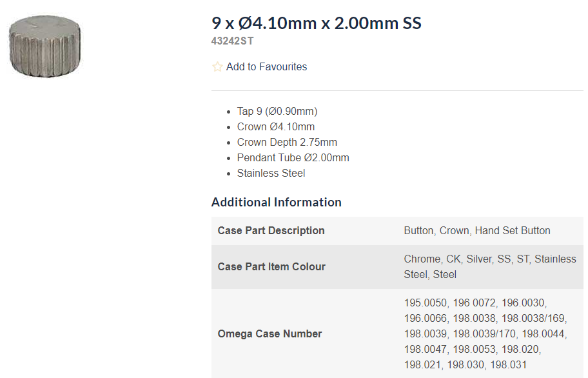This screenshot has width=588, height=378.
Task: Click case number 195.0050
Action: tap(426, 303)
